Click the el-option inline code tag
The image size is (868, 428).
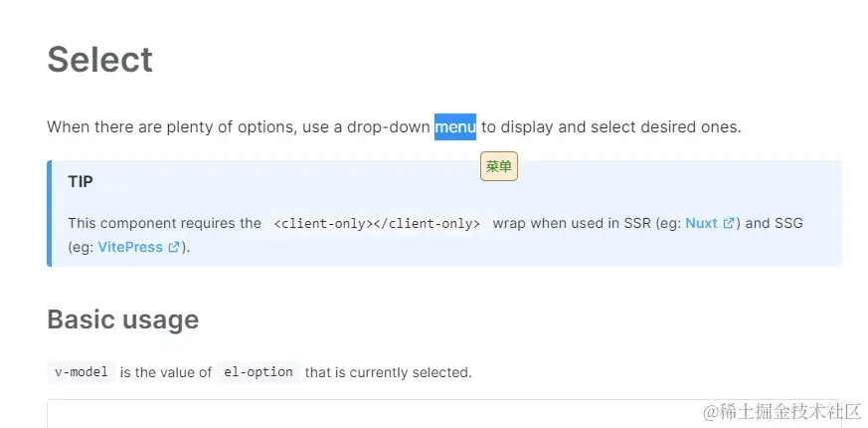(x=258, y=372)
